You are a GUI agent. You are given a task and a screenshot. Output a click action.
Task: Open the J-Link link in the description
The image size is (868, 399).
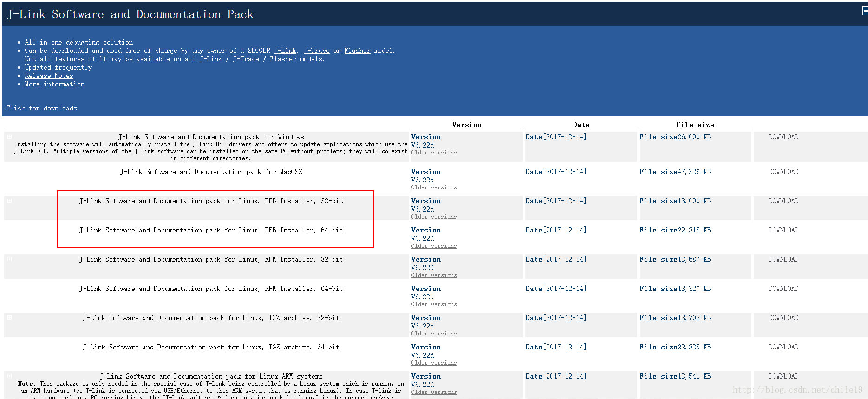tap(285, 51)
